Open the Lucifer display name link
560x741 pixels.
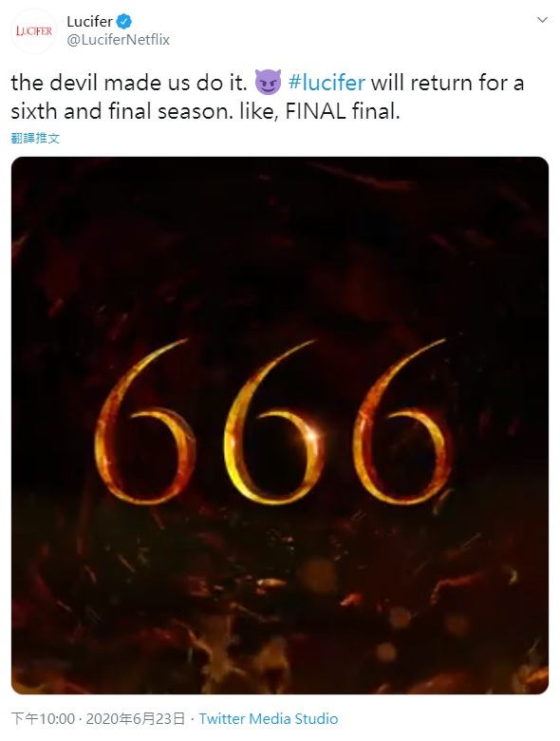click(89, 21)
